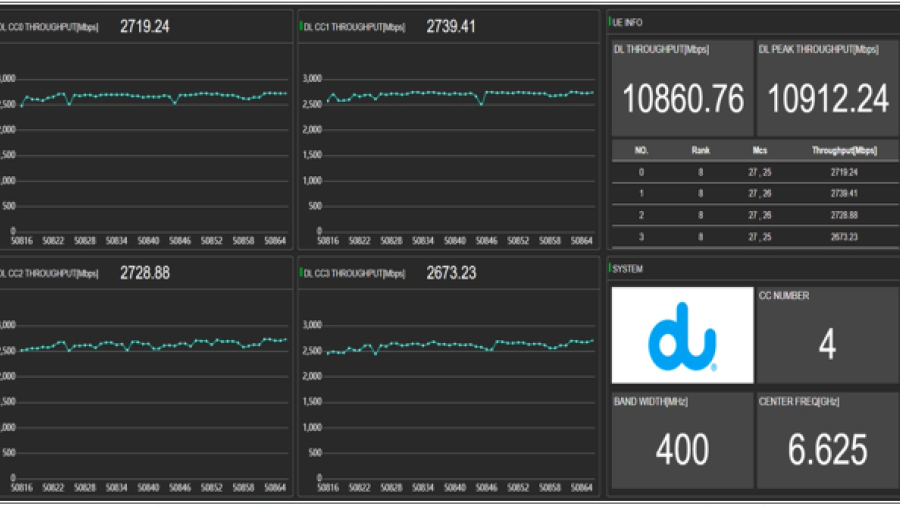This screenshot has width=900, height=507.
Task: Click the DL CC1 THROUGHPUT chart title
Action: 354,27
